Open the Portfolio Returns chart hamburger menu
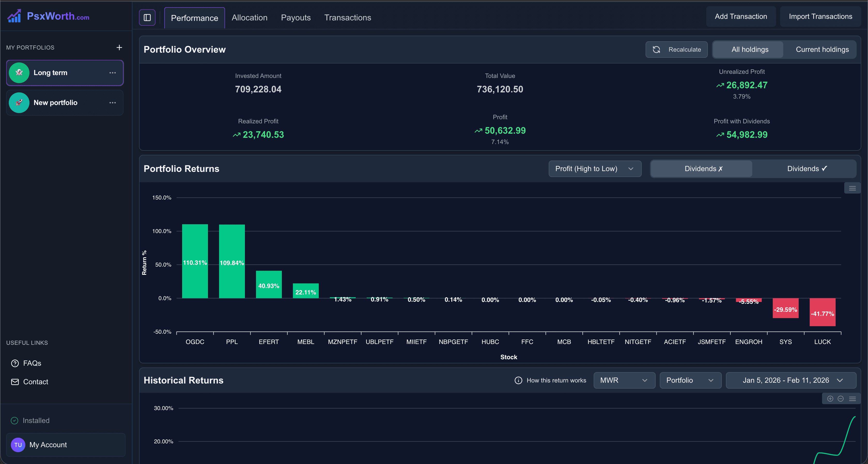868x464 pixels. (853, 188)
